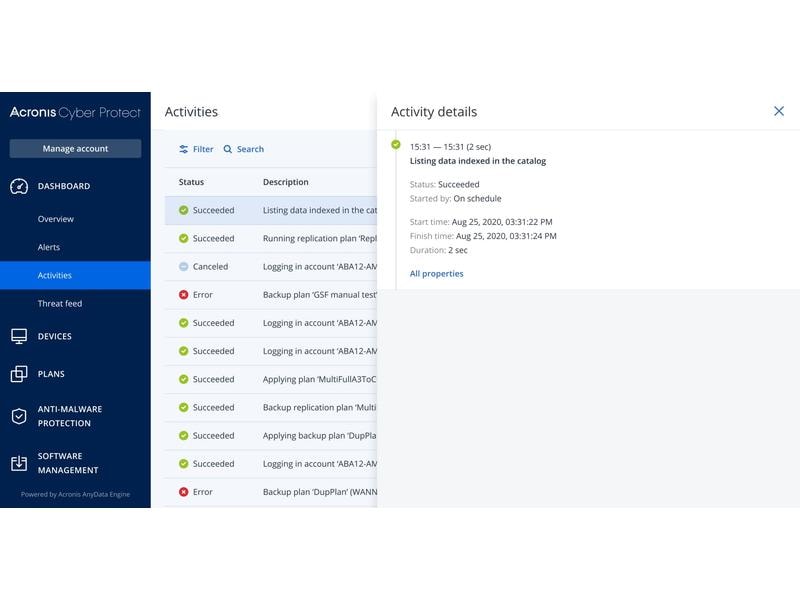Click the Canceled status icon
The image size is (800, 600).
click(184, 266)
